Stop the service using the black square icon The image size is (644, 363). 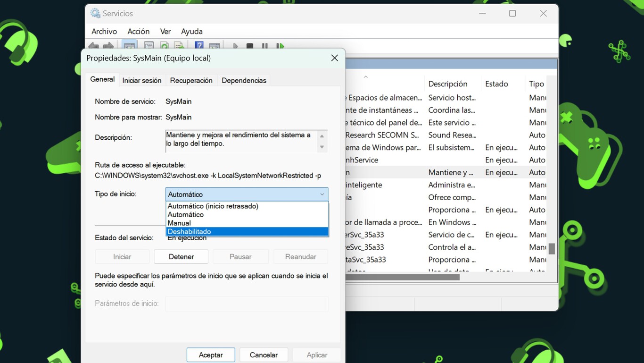pyautogui.click(x=249, y=45)
